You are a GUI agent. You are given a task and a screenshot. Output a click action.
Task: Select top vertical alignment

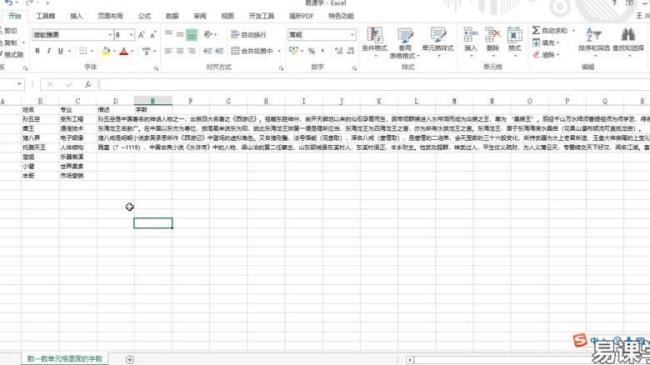tap(168, 34)
